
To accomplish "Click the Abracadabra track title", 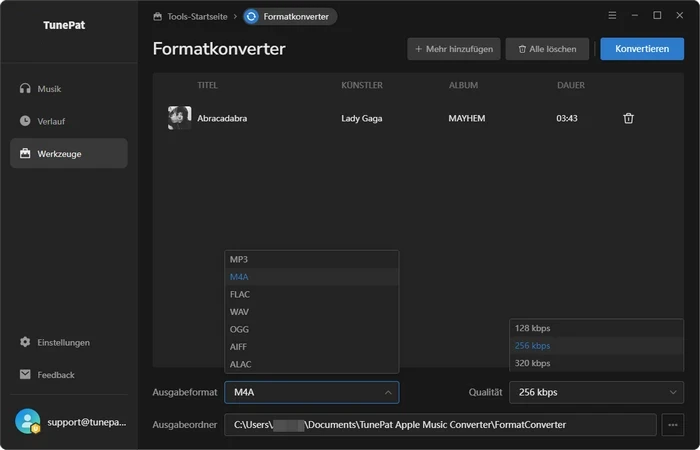I will 222,118.
